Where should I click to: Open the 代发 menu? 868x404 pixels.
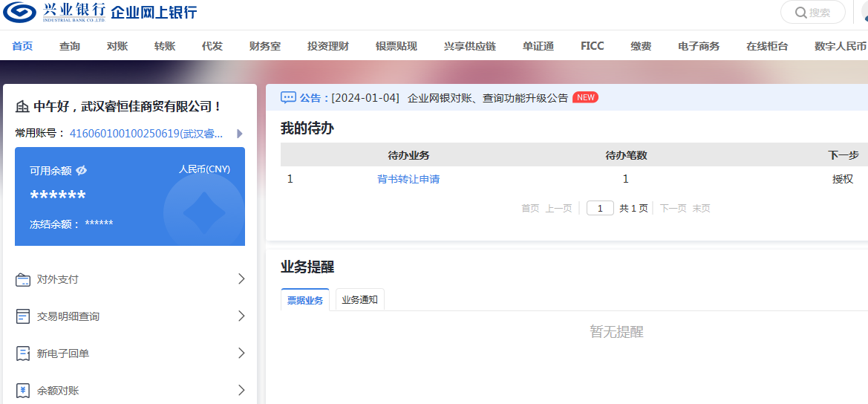coord(212,47)
